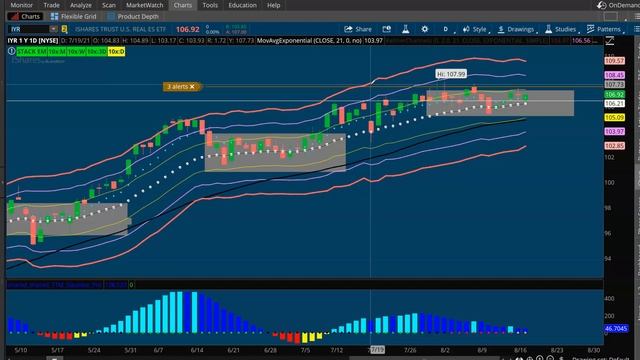The height and width of the screenshot is (360, 640).
Task: Open the Studies dropdown
Action: [x=561, y=29]
